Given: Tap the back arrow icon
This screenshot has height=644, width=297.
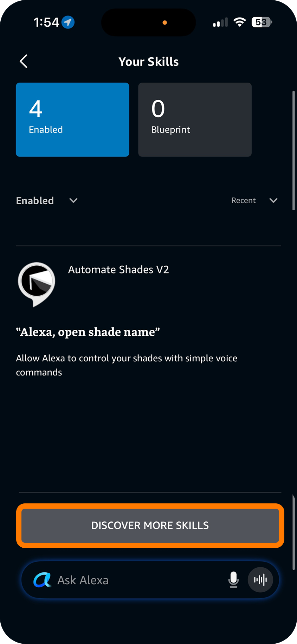Looking at the screenshot, I should pyautogui.click(x=24, y=62).
